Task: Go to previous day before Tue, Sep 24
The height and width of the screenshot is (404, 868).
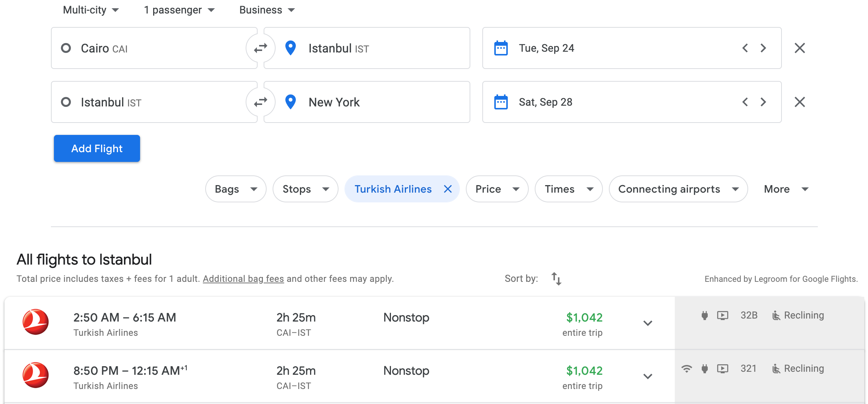Action: [745, 48]
